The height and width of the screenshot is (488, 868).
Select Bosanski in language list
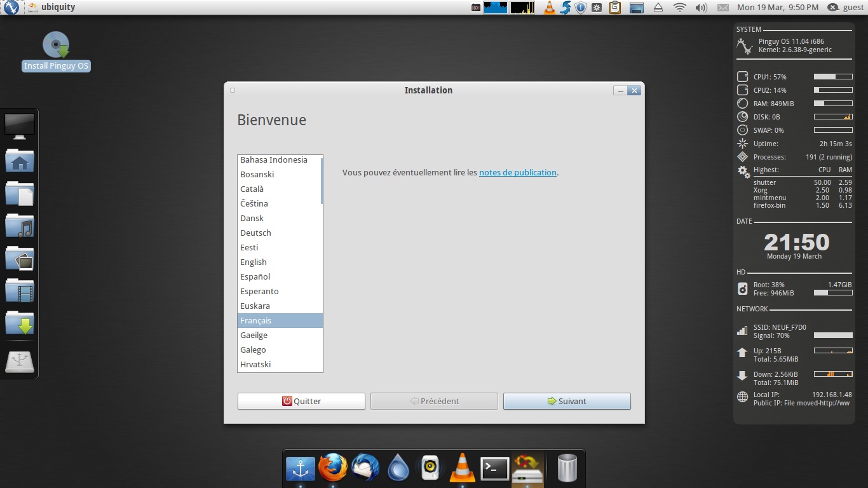(x=280, y=174)
